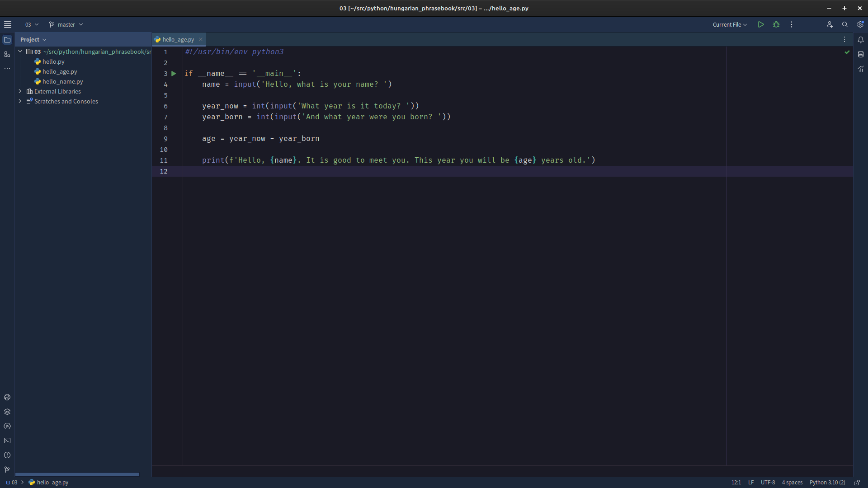
Task: Open Current File run configuration dropdown
Action: [730, 24]
